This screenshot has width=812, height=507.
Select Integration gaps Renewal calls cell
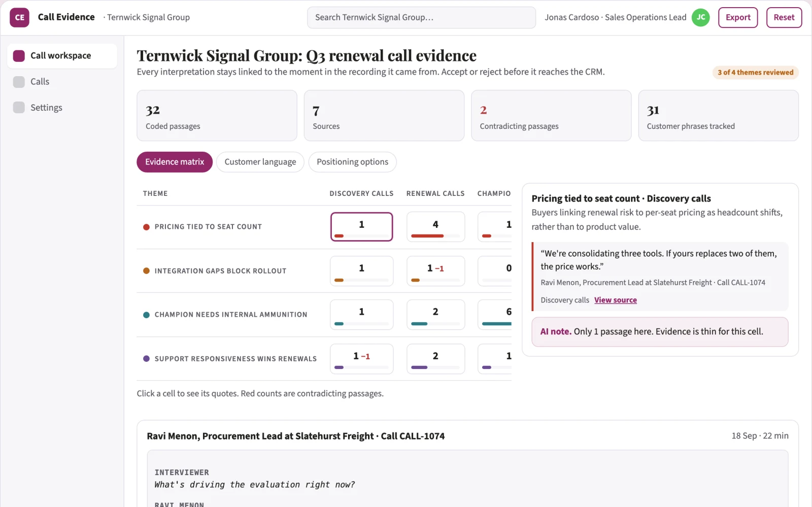click(x=435, y=271)
